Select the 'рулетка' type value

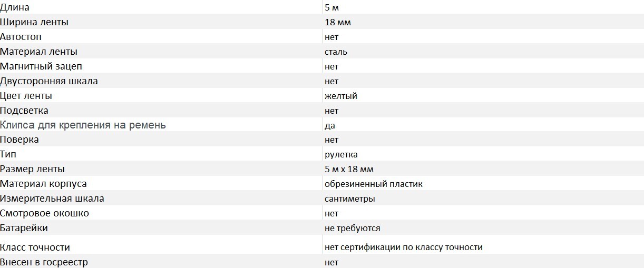[341, 154]
